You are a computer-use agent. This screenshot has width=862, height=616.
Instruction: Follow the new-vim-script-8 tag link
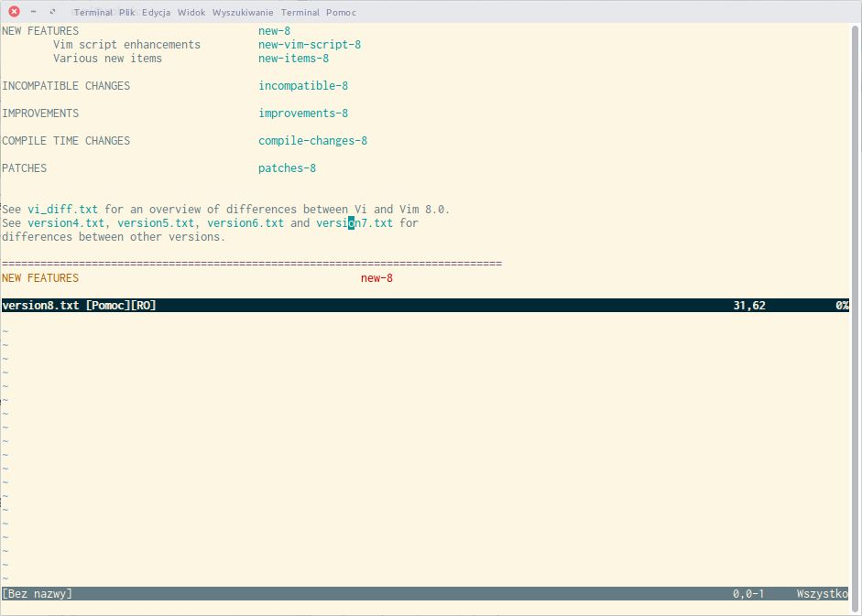(x=310, y=45)
